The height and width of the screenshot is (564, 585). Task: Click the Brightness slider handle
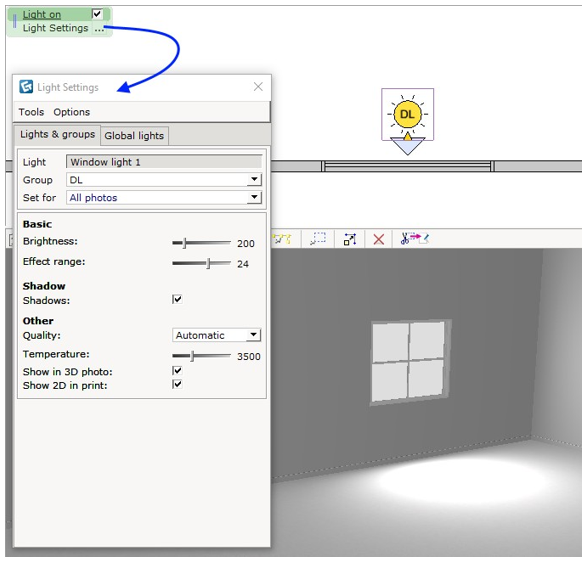185,243
